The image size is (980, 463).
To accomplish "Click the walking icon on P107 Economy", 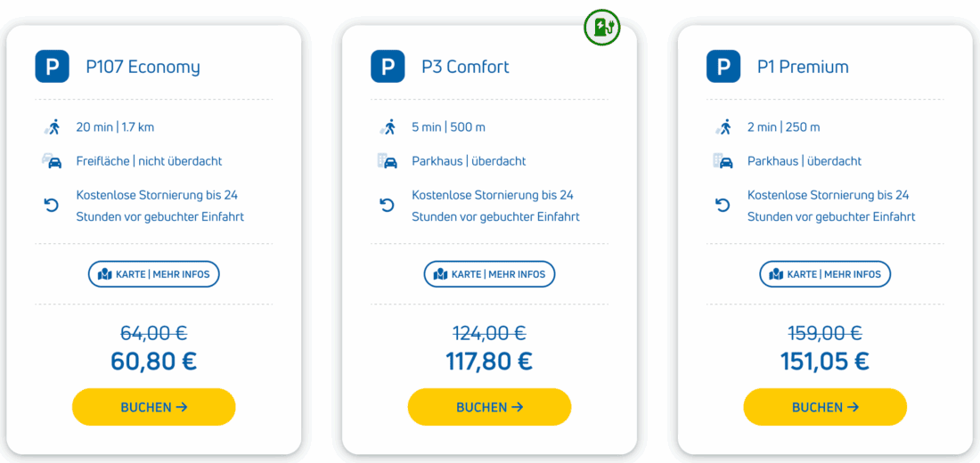I will (x=52, y=127).
